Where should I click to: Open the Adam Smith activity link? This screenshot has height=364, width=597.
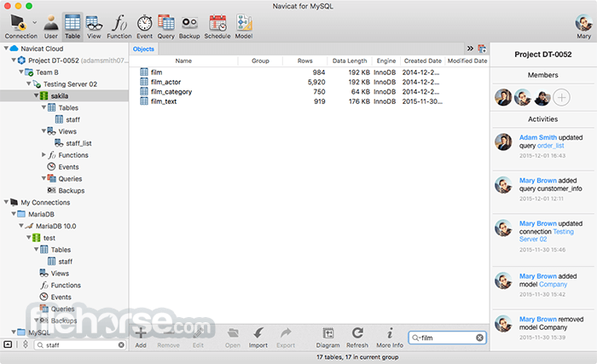(538, 137)
